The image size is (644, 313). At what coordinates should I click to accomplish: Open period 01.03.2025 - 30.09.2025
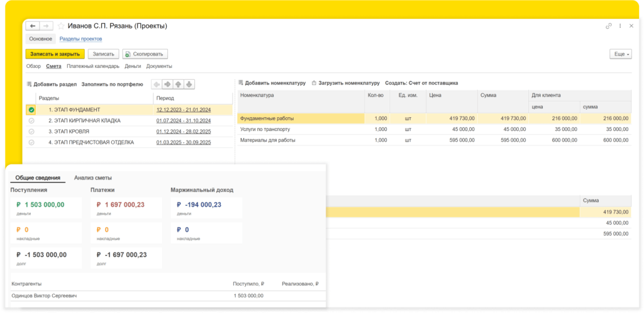pos(184,143)
